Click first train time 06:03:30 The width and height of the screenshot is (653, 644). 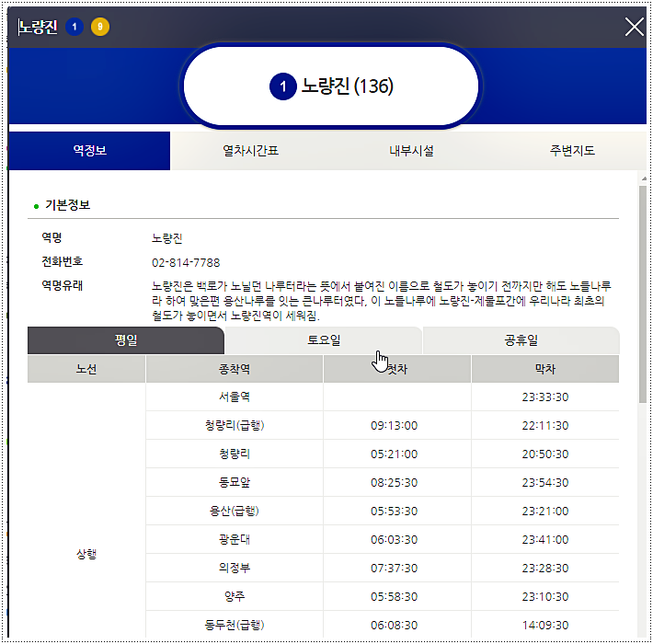(x=394, y=540)
